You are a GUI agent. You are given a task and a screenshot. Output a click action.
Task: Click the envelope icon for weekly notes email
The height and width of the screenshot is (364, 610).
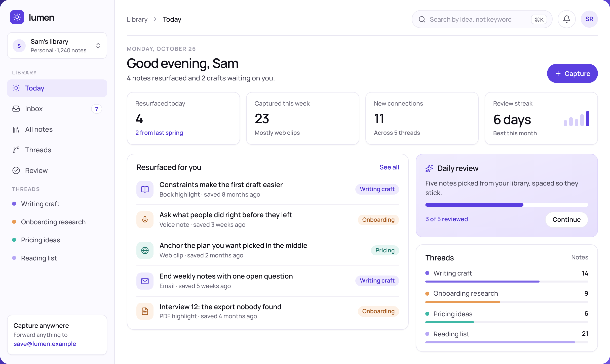click(145, 281)
